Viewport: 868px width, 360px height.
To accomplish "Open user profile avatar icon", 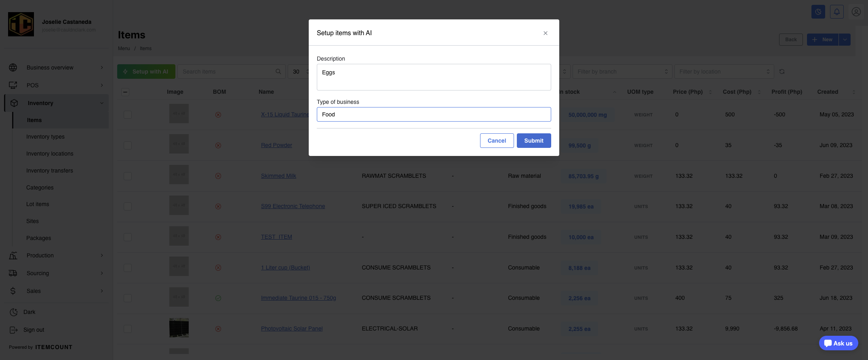I will tap(856, 12).
